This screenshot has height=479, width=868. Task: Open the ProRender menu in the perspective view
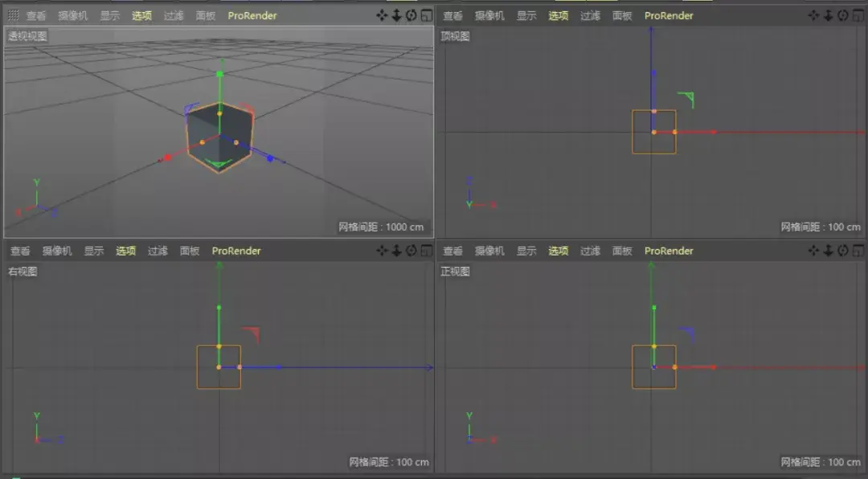coord(252,15)
